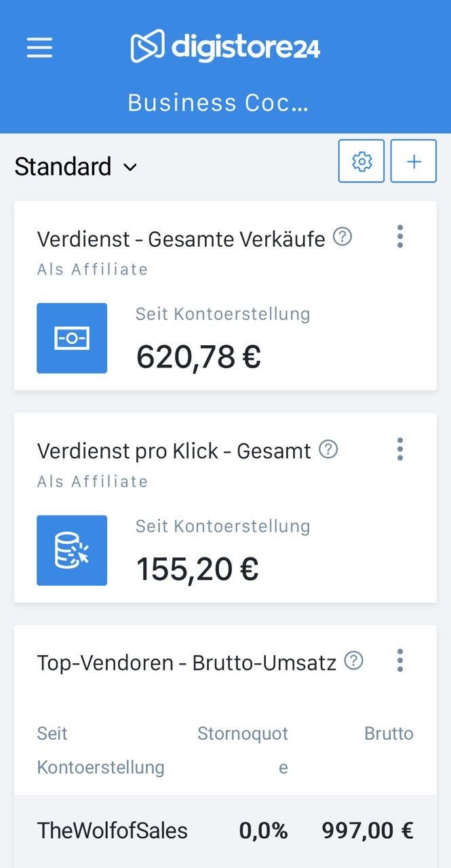Expand the Standard dashboard dropdown

[76, 167]
